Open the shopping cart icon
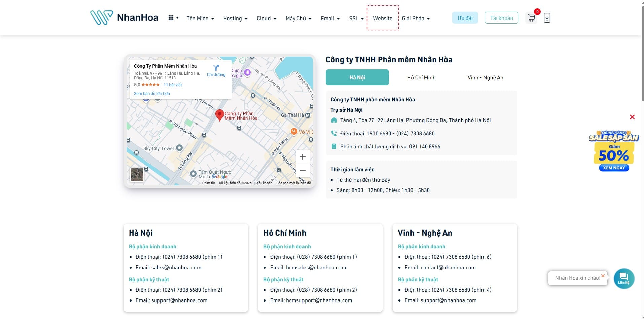The width and height of the screenshot is (644, 319). pos(531,18)
